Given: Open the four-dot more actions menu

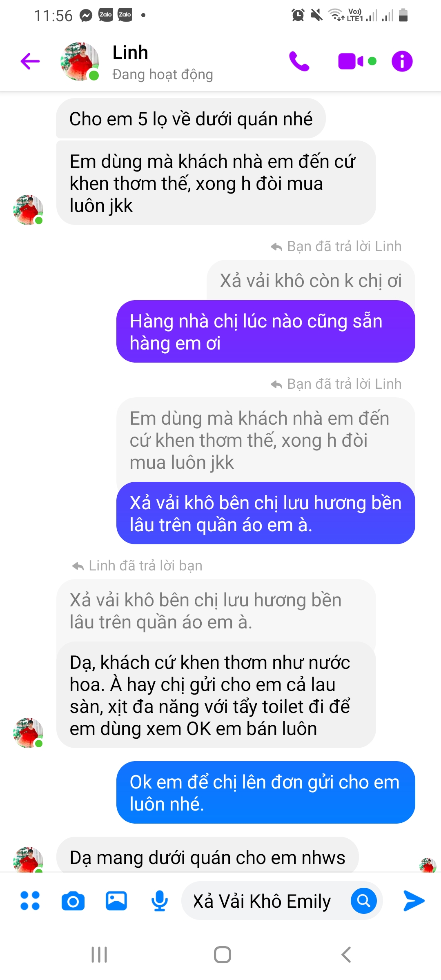Looking at the screenshot, I should [30, 900].
